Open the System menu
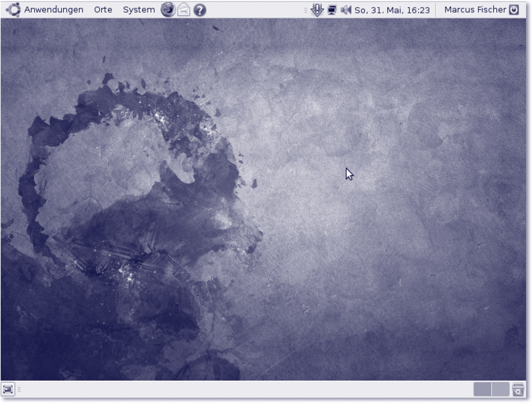532x403 pixels. (138, 10)
